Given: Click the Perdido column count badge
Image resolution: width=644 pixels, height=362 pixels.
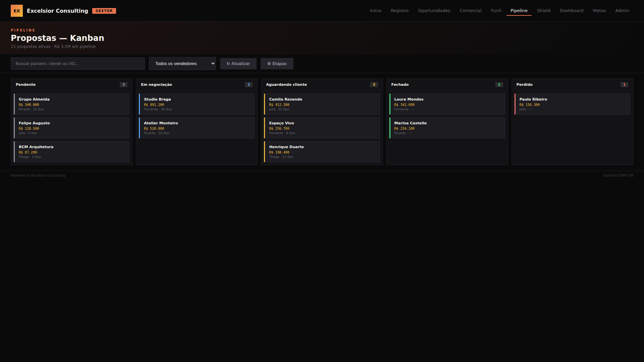Looking at the screenshot, I should click(624, 85).
